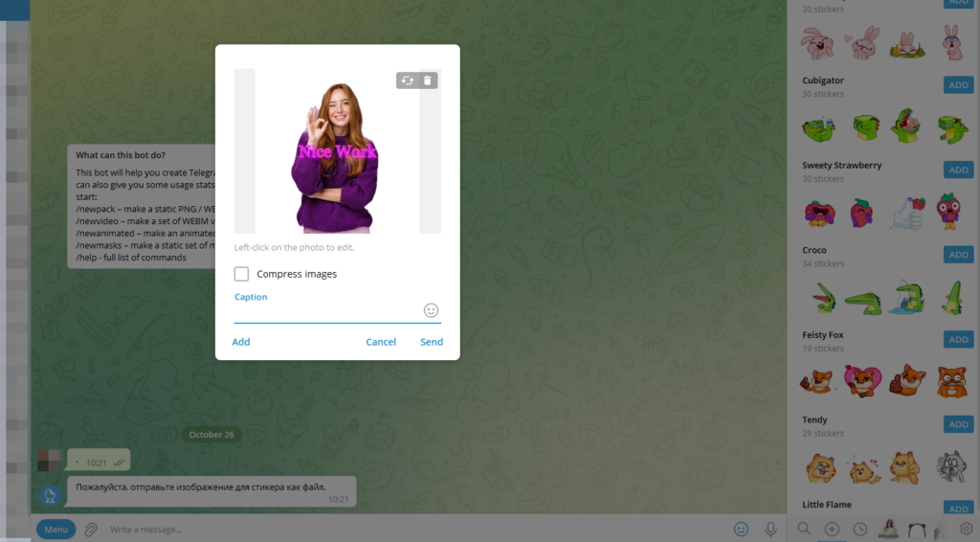Image resolution: width=980 pixels, height=542 pixels.
Task: Click the standing bunny with glasses sticker
Action: pyautogui.click(x=952, y=42)
